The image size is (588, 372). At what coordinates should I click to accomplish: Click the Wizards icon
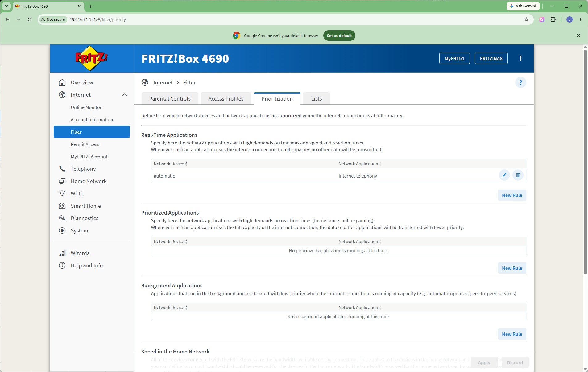click(x=62, y=253)
